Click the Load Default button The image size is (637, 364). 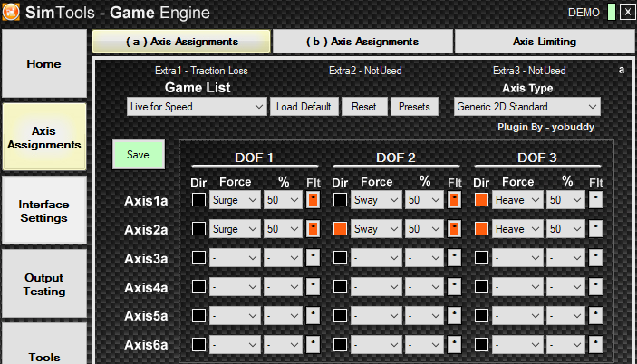pyautogui.click(x=304, y=107)
